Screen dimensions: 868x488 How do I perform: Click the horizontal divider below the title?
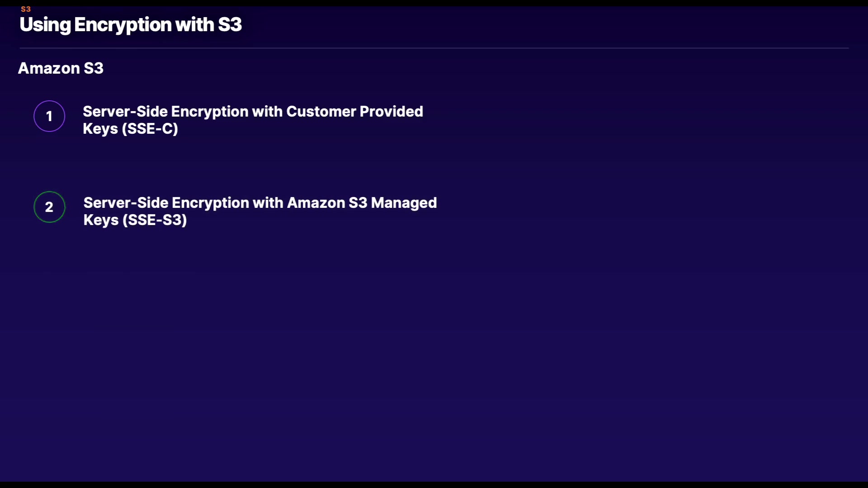tap(434, 48)
